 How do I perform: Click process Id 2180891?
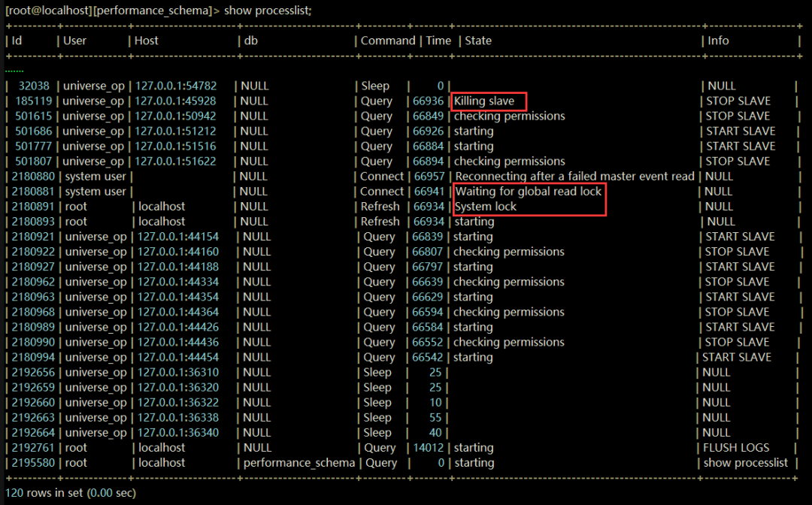pos(33,207)
